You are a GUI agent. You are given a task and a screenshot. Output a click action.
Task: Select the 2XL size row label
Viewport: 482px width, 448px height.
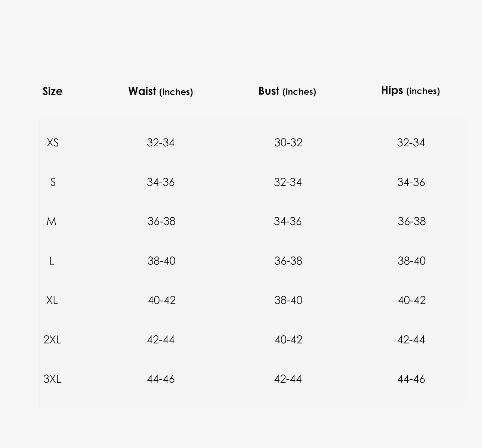click(52, 340)
